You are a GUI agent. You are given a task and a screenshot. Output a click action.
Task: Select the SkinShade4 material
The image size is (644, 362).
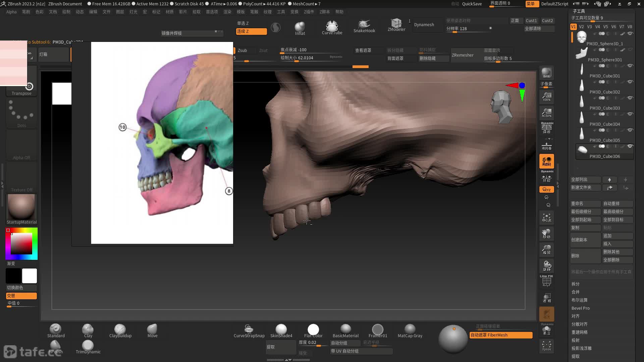click(x=281, y=330)
